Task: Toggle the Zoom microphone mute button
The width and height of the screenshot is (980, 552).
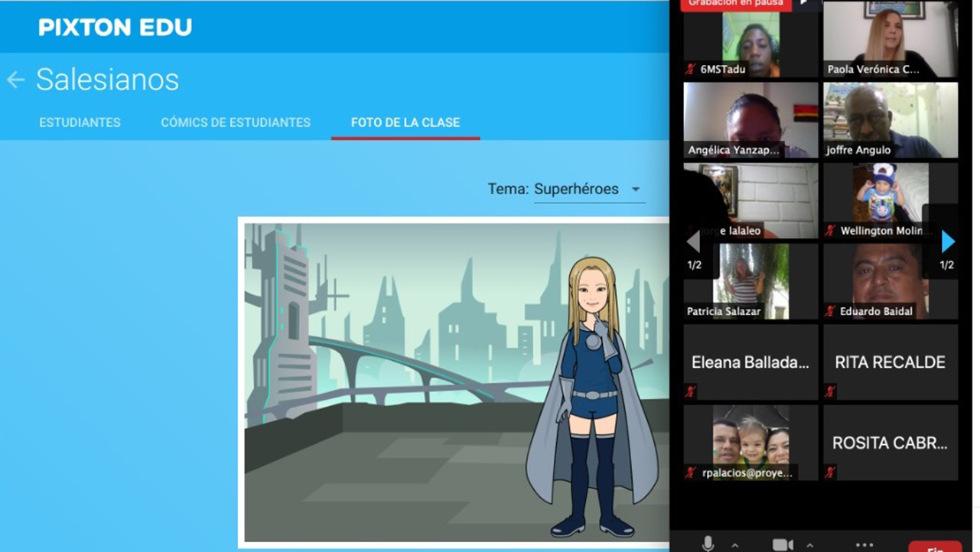Action: tap(708, 544)
